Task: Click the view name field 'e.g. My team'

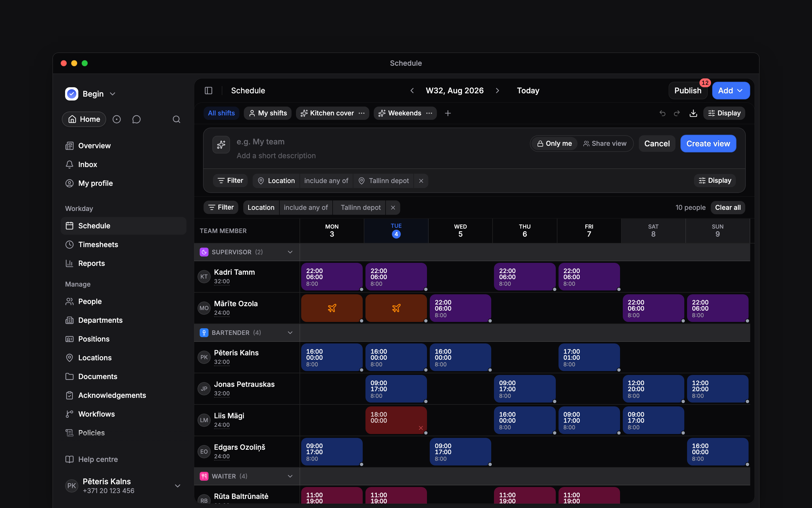Action: (x=260, y=142)
